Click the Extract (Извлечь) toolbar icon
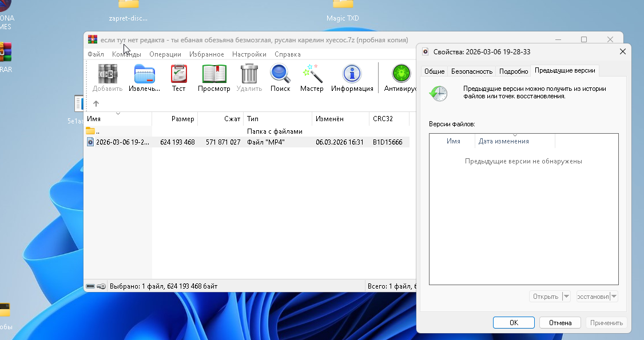 (144, 74)
